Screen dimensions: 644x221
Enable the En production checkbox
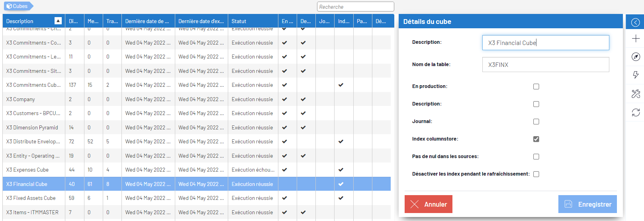point(536,86)
